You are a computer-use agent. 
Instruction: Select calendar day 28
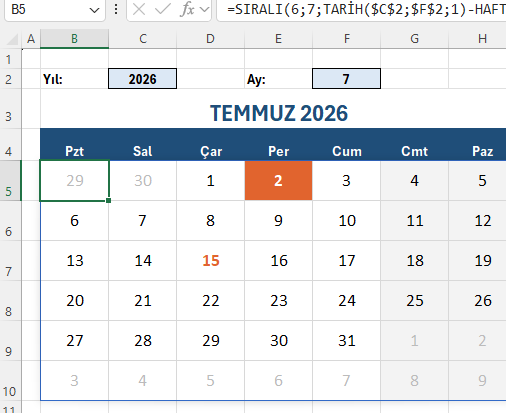(x=143, y=341)
